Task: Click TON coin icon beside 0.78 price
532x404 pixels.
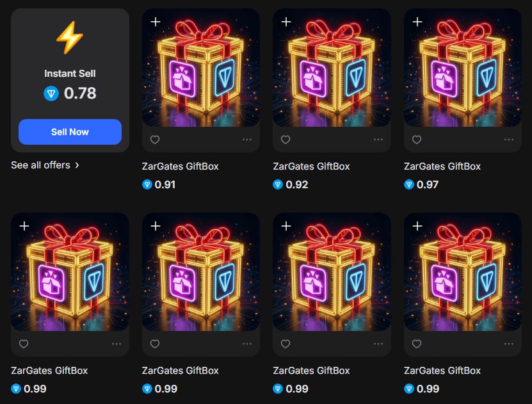Action: tap(51, 93)
